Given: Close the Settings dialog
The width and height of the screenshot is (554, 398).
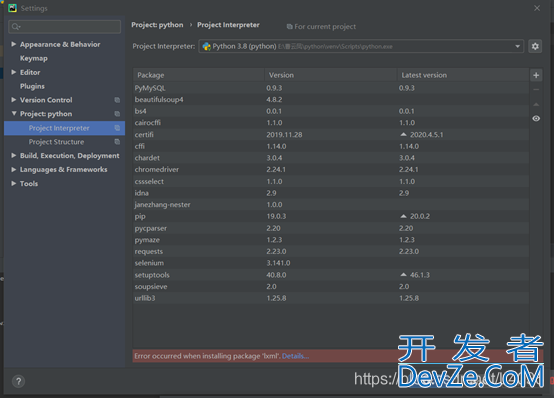Looking at the screenshot, I should pos(537,8).
